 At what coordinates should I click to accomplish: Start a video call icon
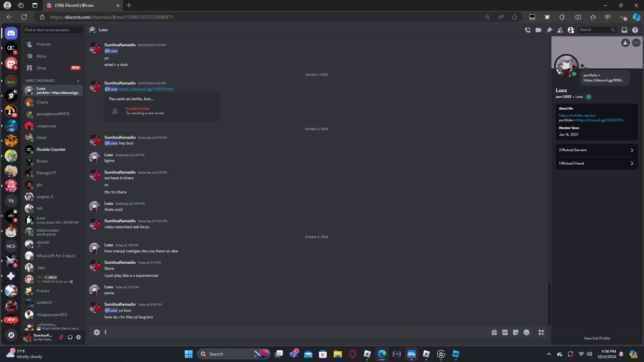tap(538, 30)
